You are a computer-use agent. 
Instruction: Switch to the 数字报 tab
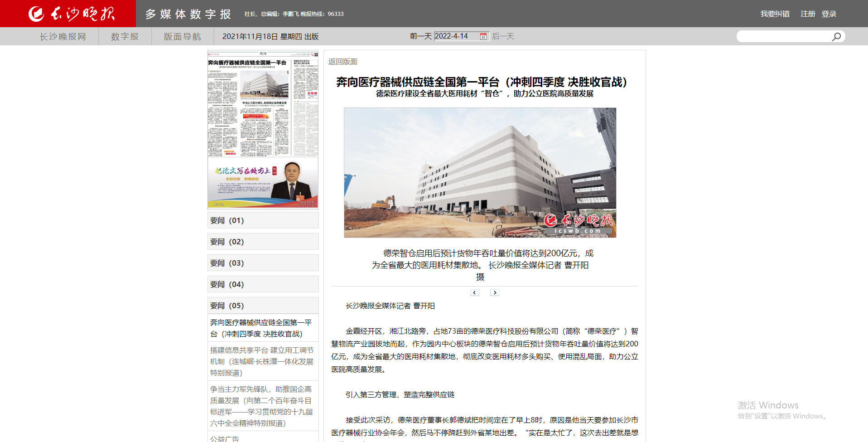pyautogui.click(x=125, y=36)
